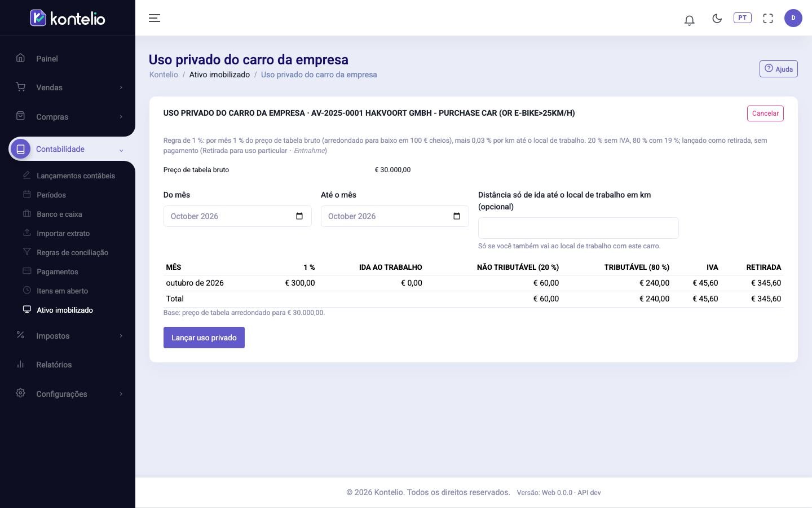Select Ativo imobilizado submenu item
The width and height of the screenshot is (812, 508).
tap(65, 310)
